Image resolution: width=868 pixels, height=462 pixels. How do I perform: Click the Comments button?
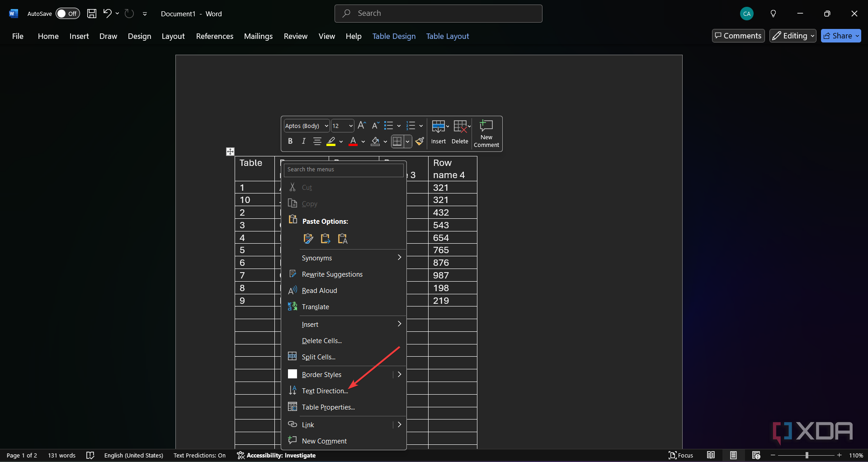pos(738,36)
